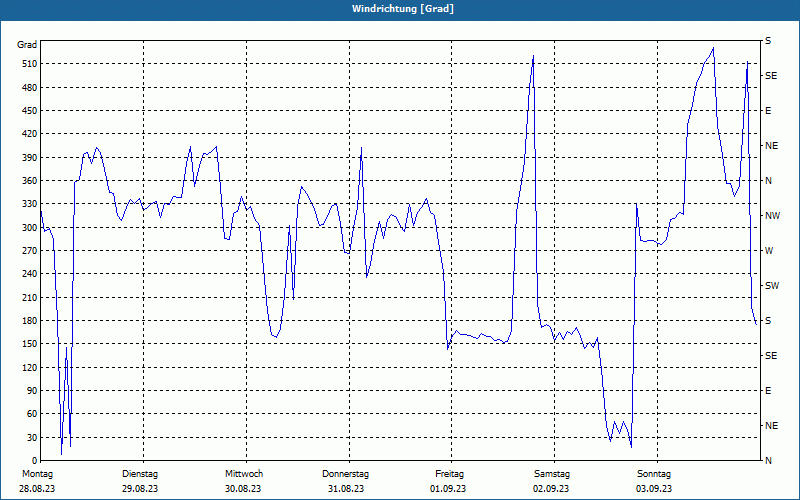The width and height of the screenshot is (800, 500).
Task: Click the date 28.08.23
Action: pos(37,489)
